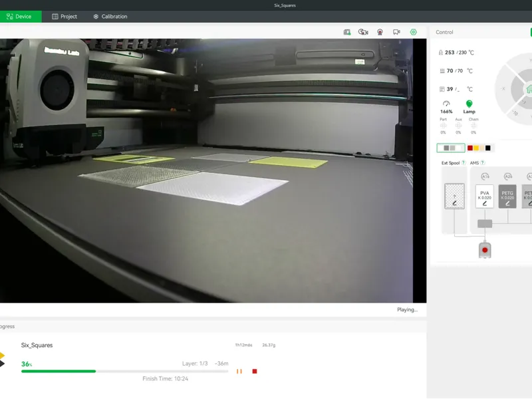Edit the PVA filament settings

(485, 203)
